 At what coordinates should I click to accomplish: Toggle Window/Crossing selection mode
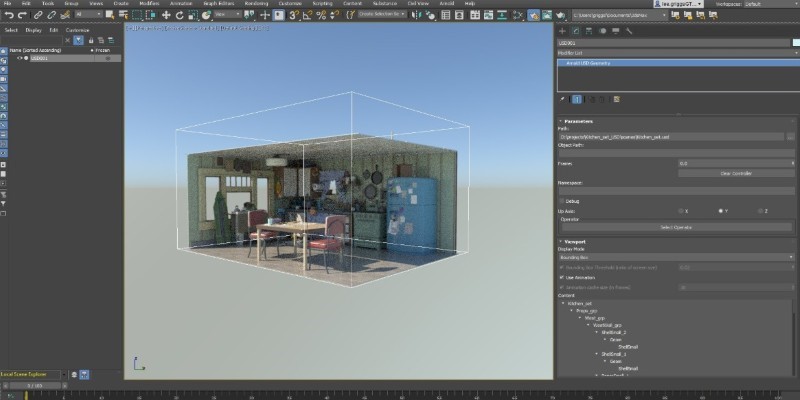click(151, 15)
